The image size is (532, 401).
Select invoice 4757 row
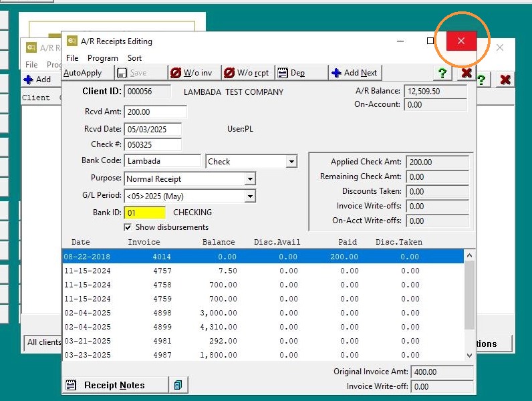click(x=263, y=271)
